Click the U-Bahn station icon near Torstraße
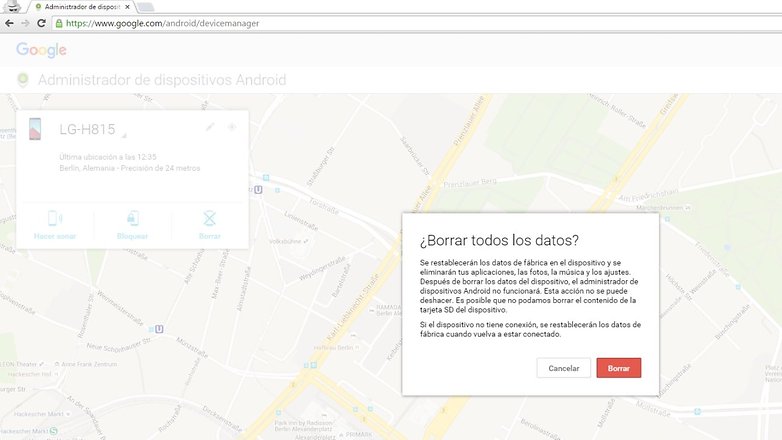The width and height of the screenshot is (782, 440). (258, 190)
